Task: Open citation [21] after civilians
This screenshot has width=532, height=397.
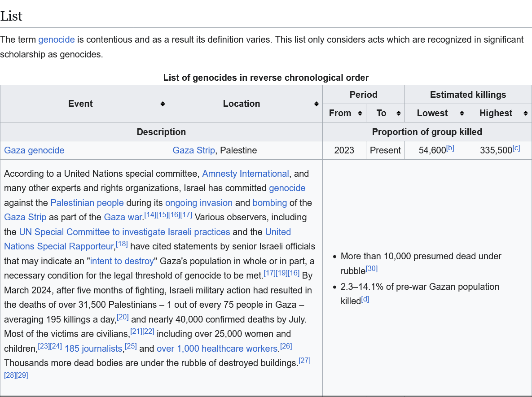Action: [136, 331]
